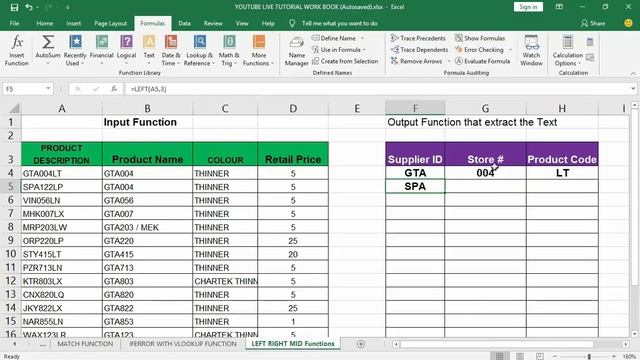This screenshot has width=640, height=360.
Task: Switch to the Review tab
Action: click(x=213, y=23)
